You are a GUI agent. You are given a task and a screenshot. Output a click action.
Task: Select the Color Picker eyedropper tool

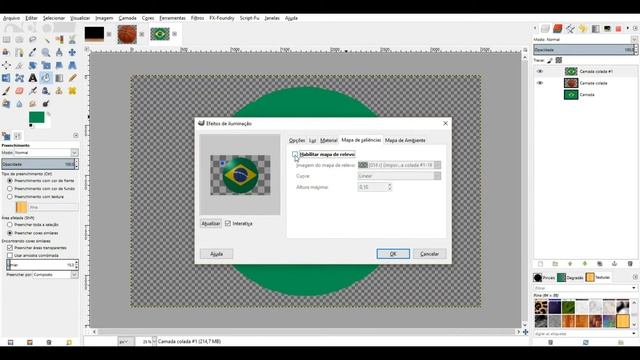pos(33,52)
